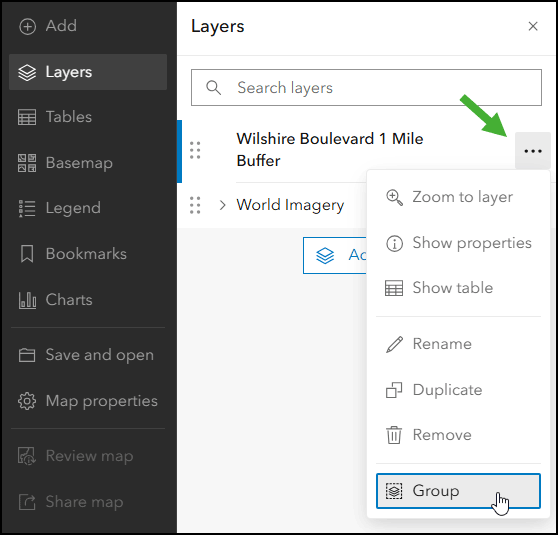Click drag handle of Wilshire Boulevard layer

point(195,150)
